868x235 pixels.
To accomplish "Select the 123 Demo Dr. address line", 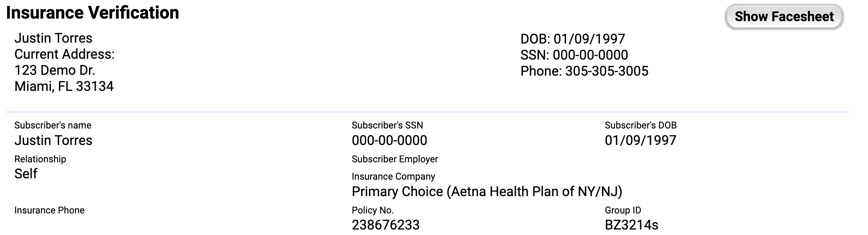I will point(54,70).
